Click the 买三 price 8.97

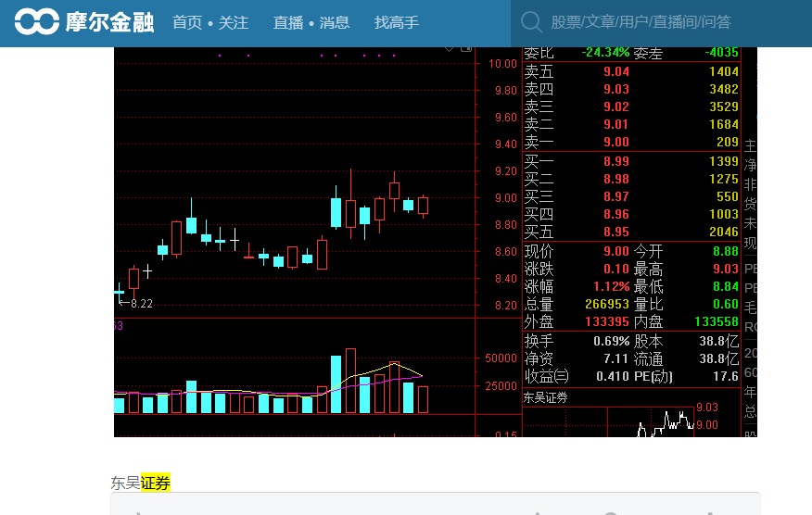(x=616, y=196)
